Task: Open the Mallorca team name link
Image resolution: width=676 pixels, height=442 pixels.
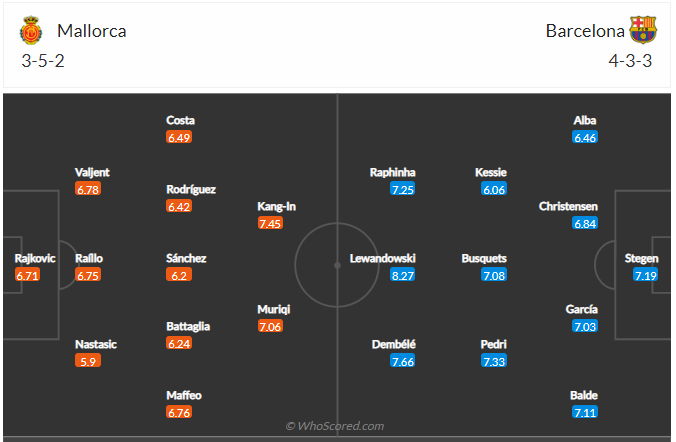Action: coord(91,31)
